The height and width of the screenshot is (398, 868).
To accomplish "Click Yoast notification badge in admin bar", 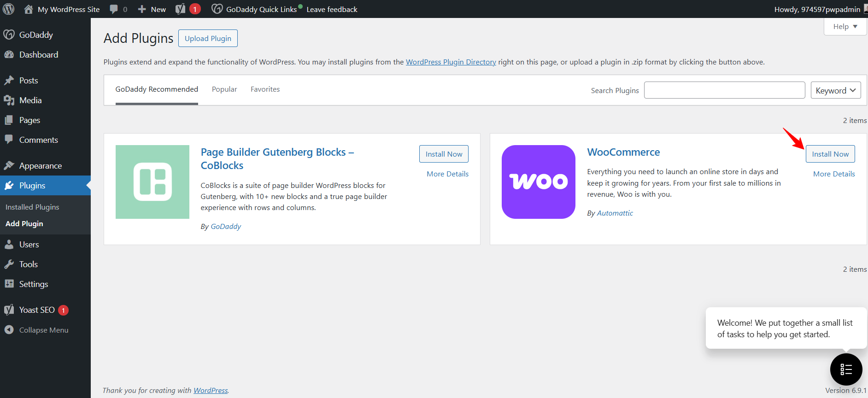I will [x=195, y=9].
